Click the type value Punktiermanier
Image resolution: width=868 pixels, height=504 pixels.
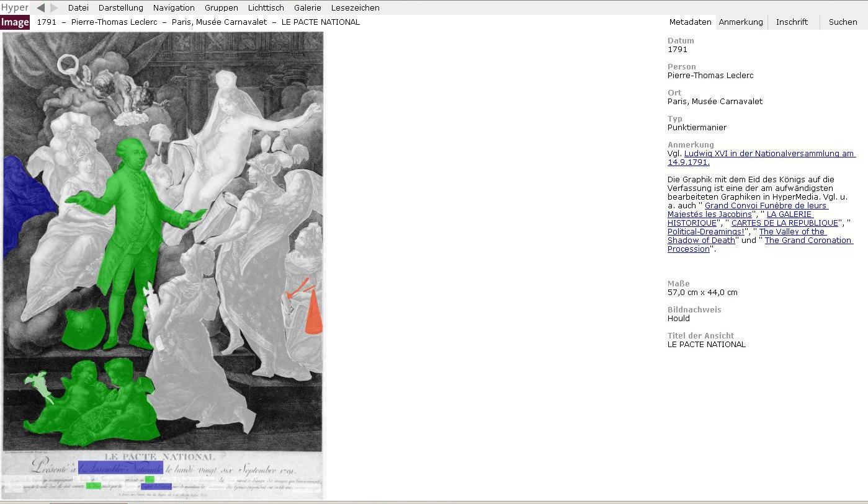click(x=697, y=127)
